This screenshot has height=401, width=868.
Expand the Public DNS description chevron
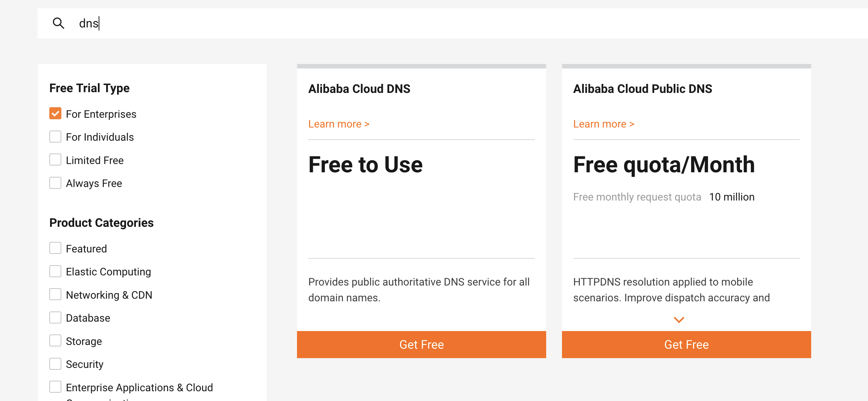click(x=679, y=320)
